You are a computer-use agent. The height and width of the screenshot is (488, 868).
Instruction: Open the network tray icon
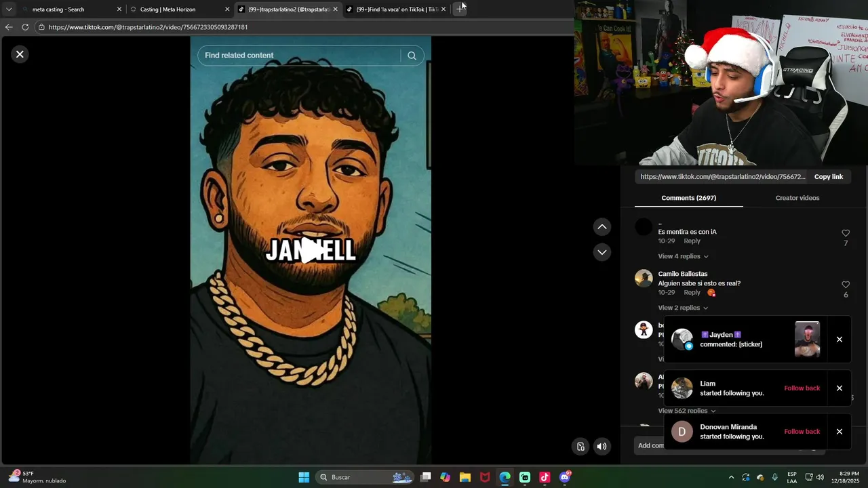pyautogui.click(x=809, y=477)
